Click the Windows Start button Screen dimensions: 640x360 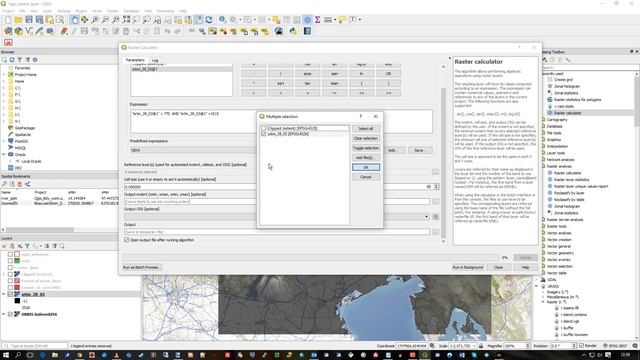point(6,355)
